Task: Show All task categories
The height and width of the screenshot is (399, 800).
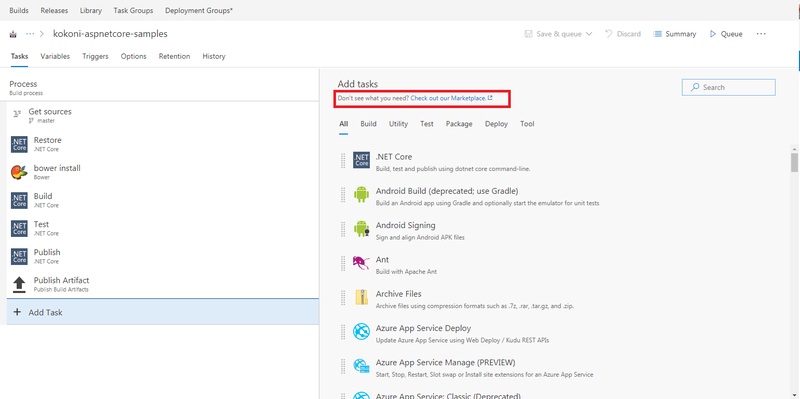Action: 343,123
